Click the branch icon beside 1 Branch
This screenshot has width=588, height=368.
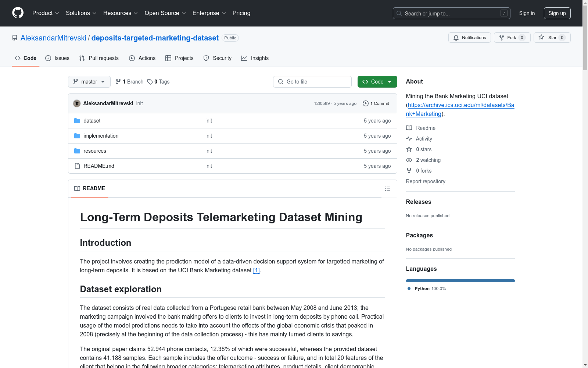click(118, 82)
